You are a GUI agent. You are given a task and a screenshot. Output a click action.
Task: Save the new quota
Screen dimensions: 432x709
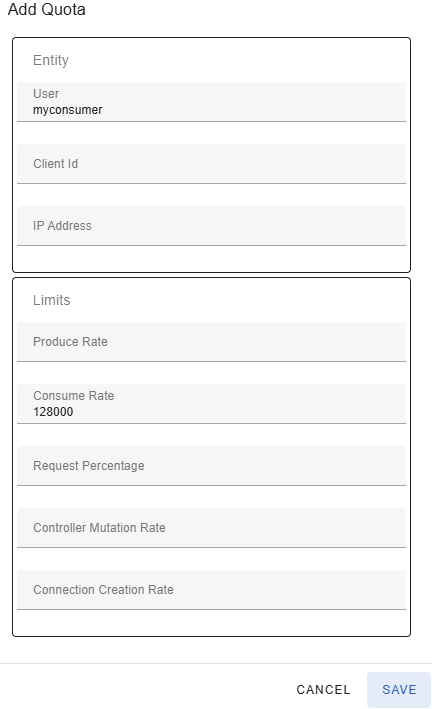[x=399, y=690]
